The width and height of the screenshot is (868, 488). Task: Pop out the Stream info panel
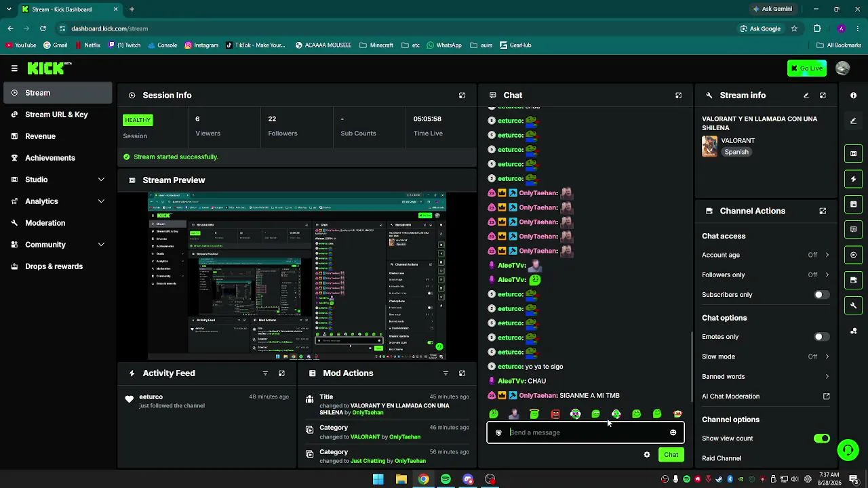(823, 96)
